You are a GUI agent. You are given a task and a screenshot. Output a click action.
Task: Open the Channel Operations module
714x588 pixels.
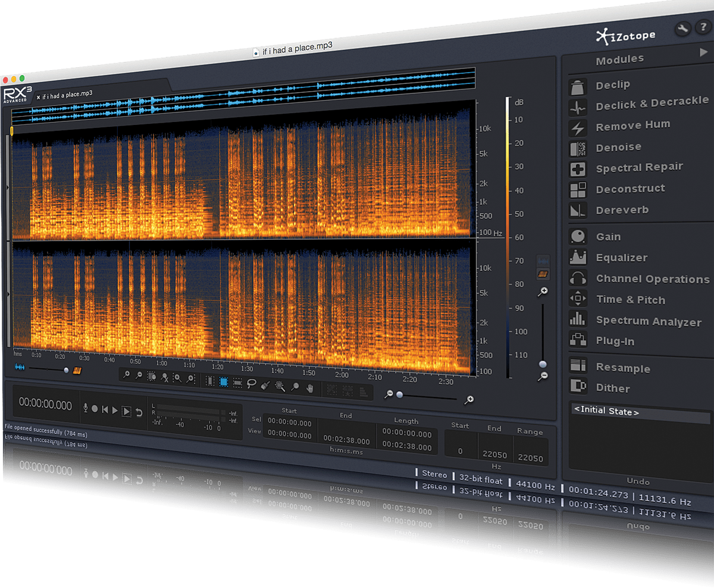[x=652, y=279]
